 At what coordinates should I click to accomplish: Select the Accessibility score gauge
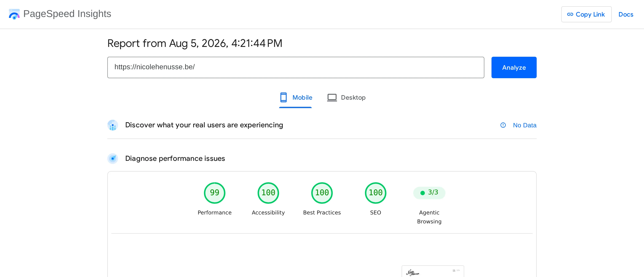[268, 193]
